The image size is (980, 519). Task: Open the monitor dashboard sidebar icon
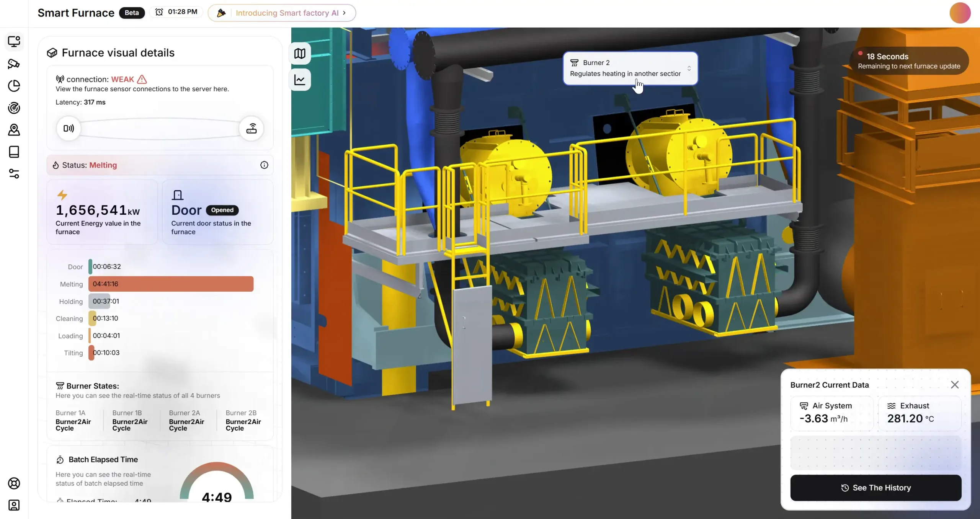14,41
